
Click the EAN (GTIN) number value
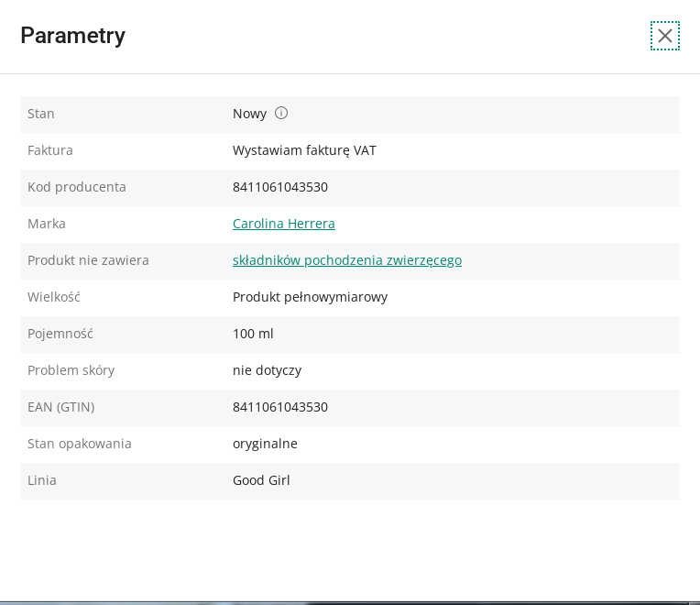click(280, 407)
